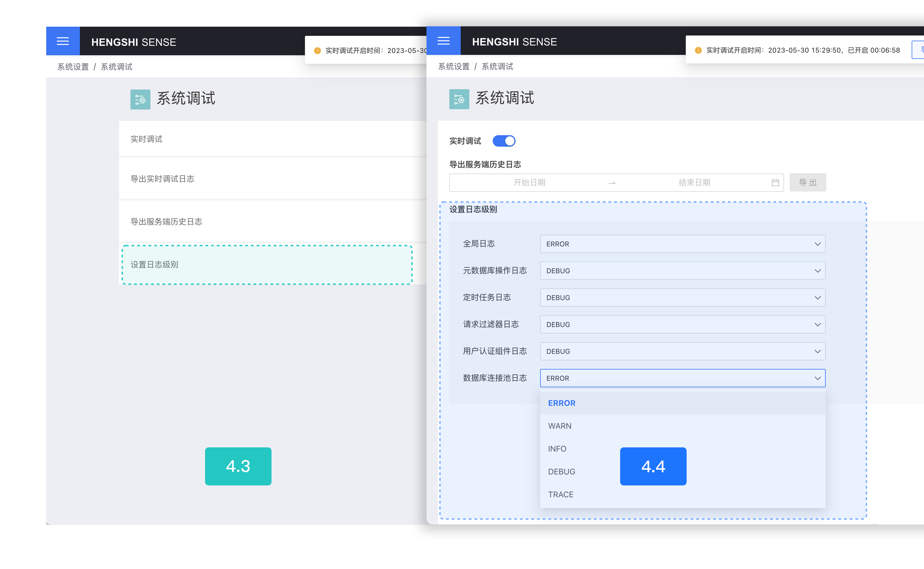Click the 全局日志 row label
This screenshot has height=569, width=924.
click(479, 244)
